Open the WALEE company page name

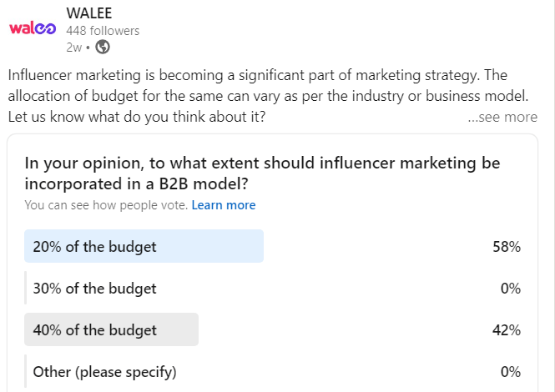pyautogui.click(x=89, y=14)
